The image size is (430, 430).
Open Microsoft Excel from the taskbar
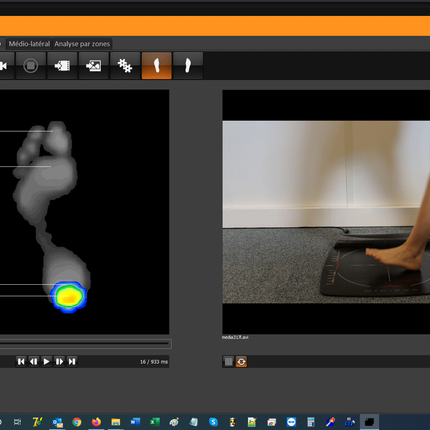click(155, 422)
